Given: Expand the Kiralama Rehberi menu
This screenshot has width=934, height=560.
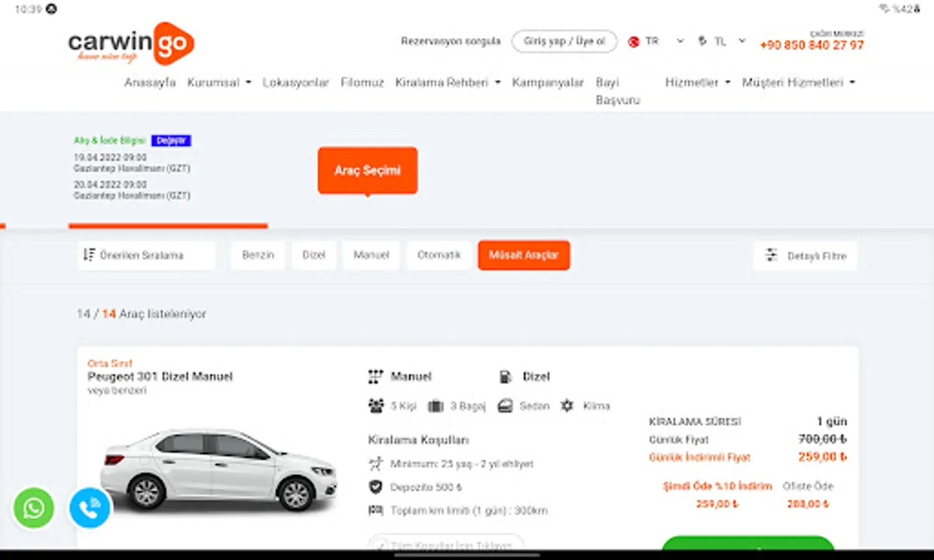Looking at the screenshot, I should pyautogui.click(x=448, y=82).
